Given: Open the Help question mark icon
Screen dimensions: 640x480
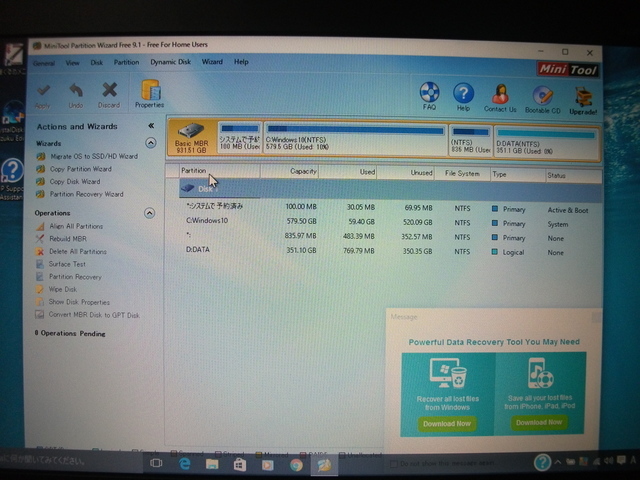Looking at the screenshot, I should [x=463, y=93].
